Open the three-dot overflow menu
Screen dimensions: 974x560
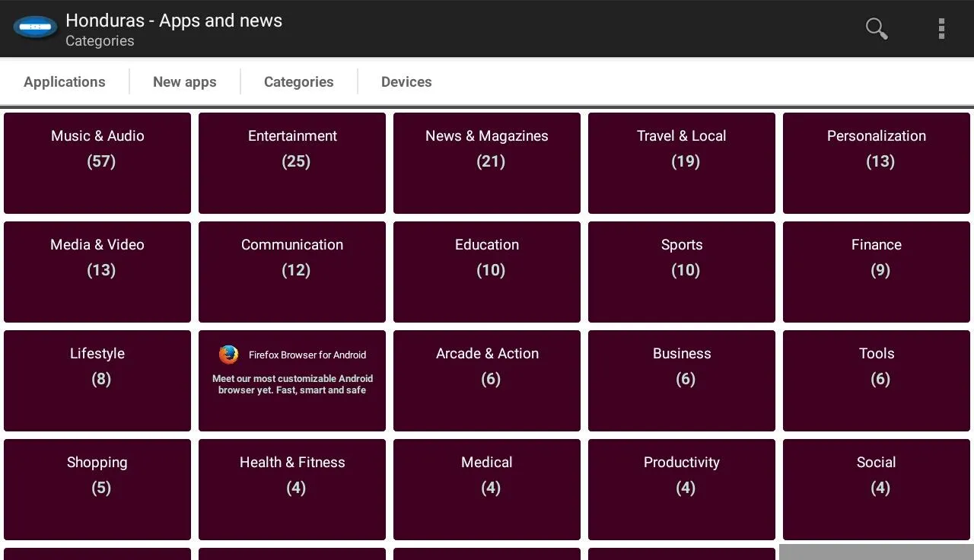pyautogui.click(x=941, y=28)
